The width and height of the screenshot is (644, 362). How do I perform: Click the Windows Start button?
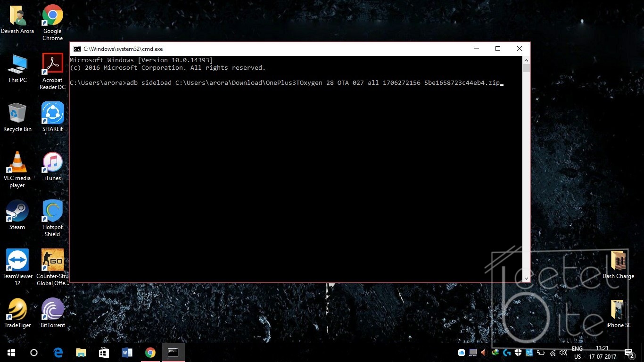coord(11,353)
